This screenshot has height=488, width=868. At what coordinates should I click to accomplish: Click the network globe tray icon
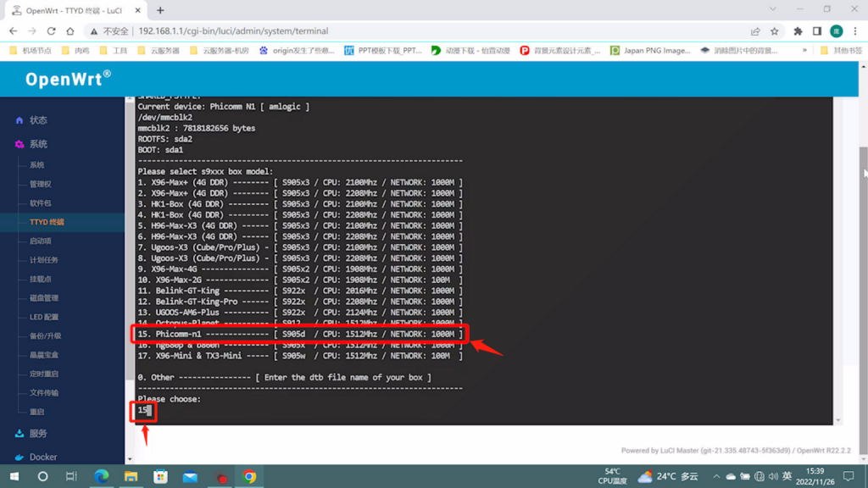click(759, 476)
